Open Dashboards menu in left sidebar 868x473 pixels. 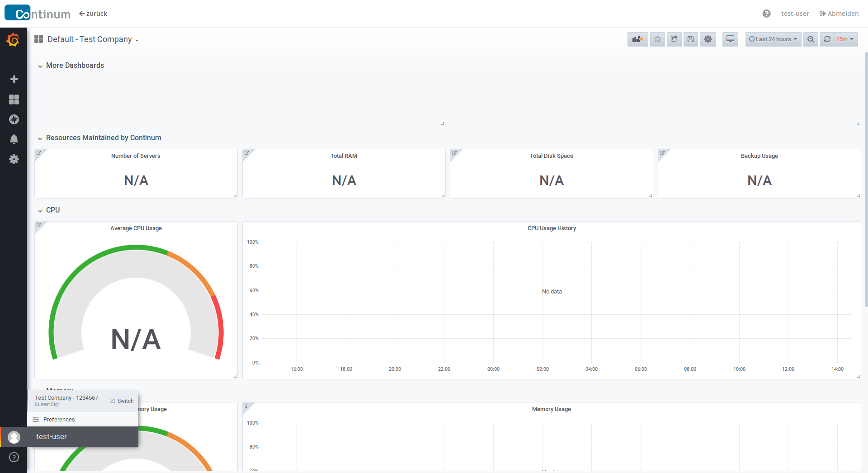pyautogui.click(x=14, y=99)
